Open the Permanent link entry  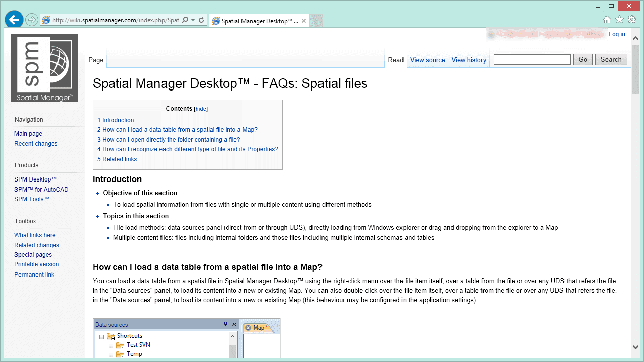(34, 275)
